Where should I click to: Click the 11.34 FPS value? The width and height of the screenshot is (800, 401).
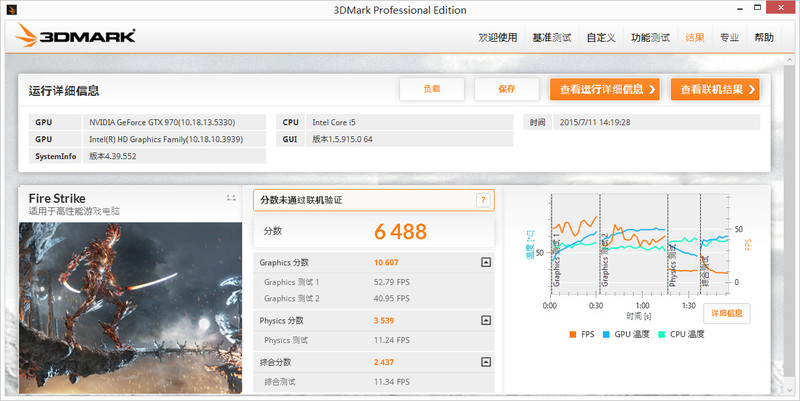pyautogui.click(x=391, y=382)
